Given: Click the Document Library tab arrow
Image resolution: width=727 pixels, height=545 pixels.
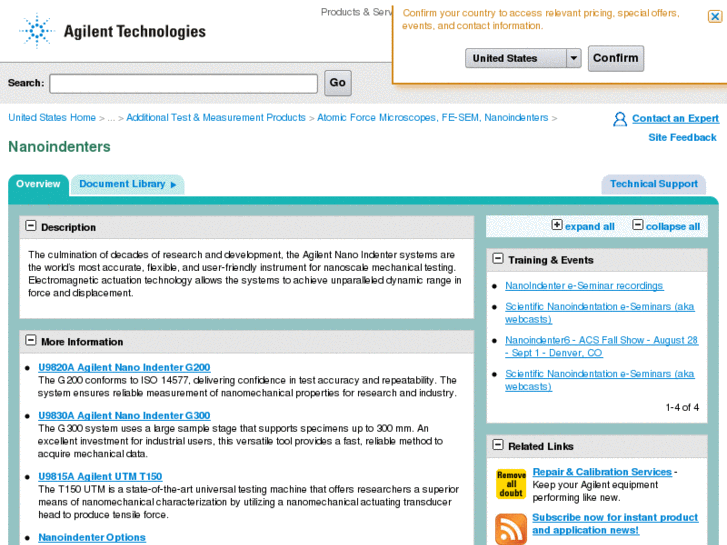Looking at the screenshot, I should coord(173,185).
